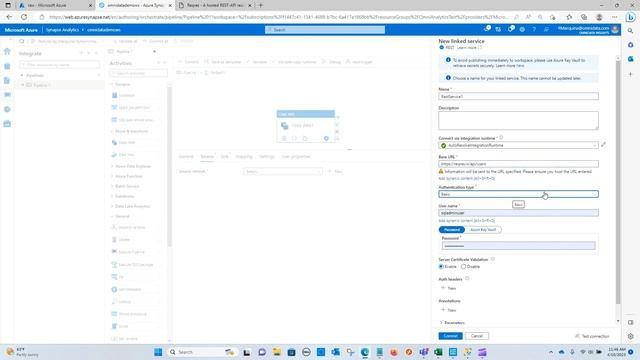Click the blue Commit button
The width and height of the screenshot is (640, 360).
point(450,336)
